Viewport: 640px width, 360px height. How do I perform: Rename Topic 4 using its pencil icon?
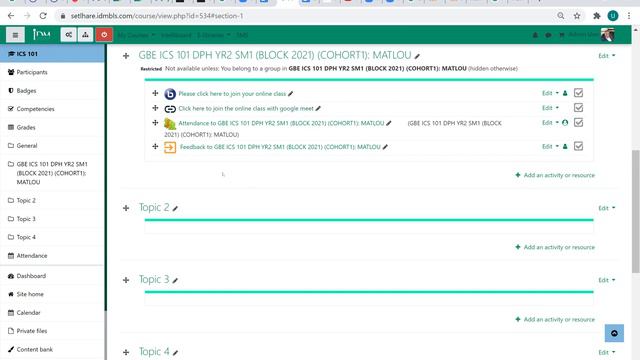[x=175, y=353]
